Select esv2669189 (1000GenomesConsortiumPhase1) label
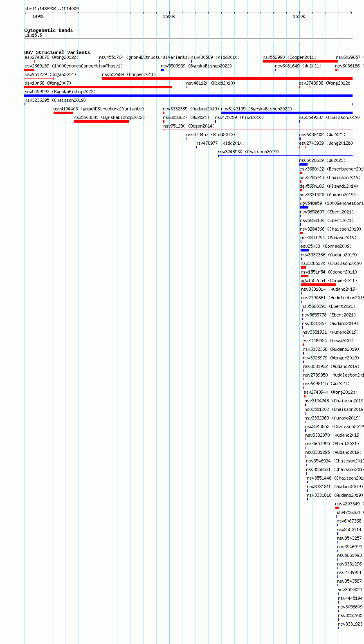Viewport: 364px width, 644px height. point(74,66)
